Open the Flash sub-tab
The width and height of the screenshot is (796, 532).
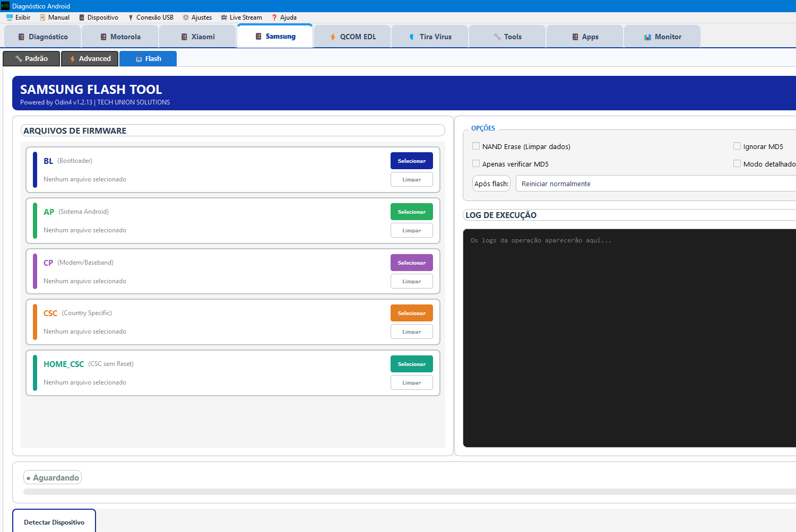pos(148,59)
